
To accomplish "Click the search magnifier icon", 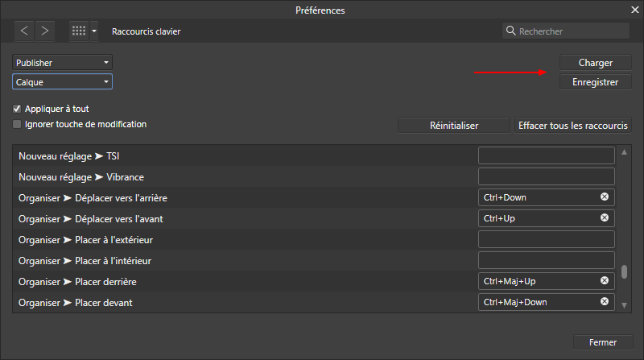I will click(510, 31).
